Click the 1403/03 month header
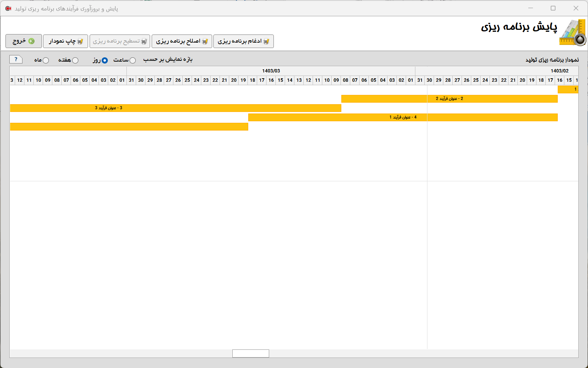The height and width of the screenshot is (368, 588). (271, 71)
